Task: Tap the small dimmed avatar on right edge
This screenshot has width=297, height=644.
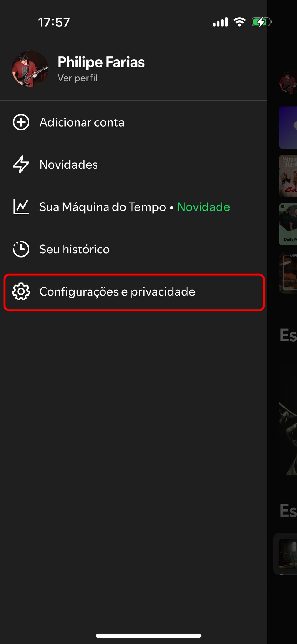Action: 288,82
